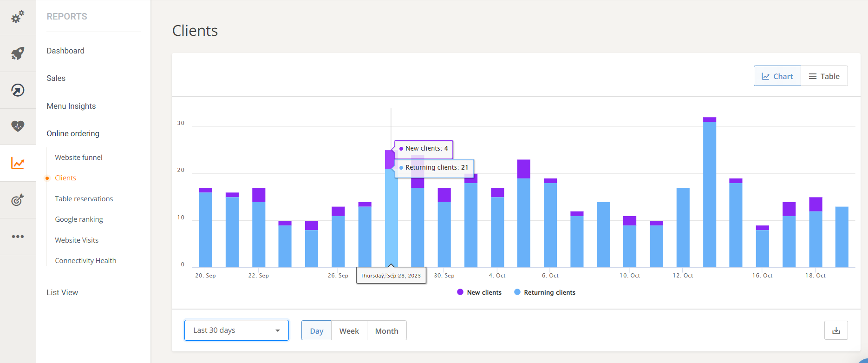The width and height of the screenshot is (868, 363).
Task: Select the orange reports chart icon
Action: click(x=18, y=163)
